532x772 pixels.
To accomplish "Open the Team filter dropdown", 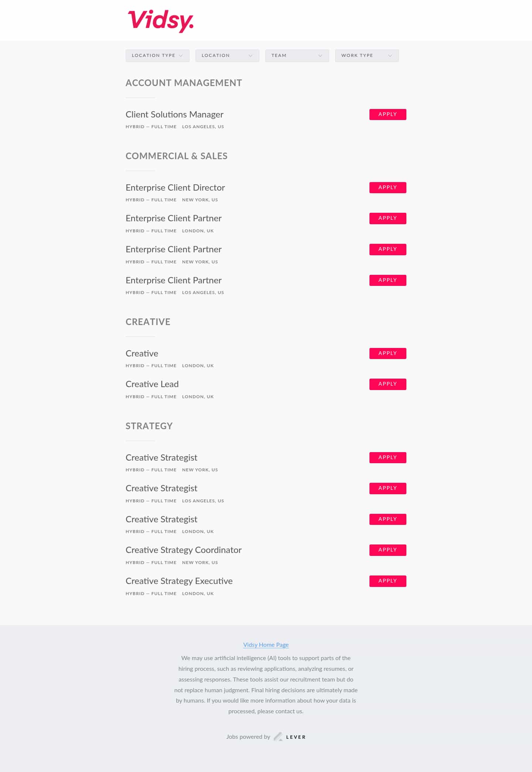I will pyautogui.click(x=297, y=55).
